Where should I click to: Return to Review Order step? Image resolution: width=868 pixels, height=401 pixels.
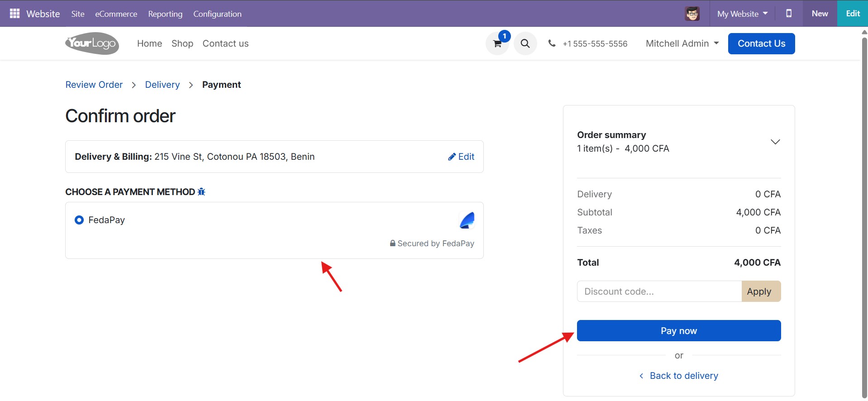click(x=94, y=85)
